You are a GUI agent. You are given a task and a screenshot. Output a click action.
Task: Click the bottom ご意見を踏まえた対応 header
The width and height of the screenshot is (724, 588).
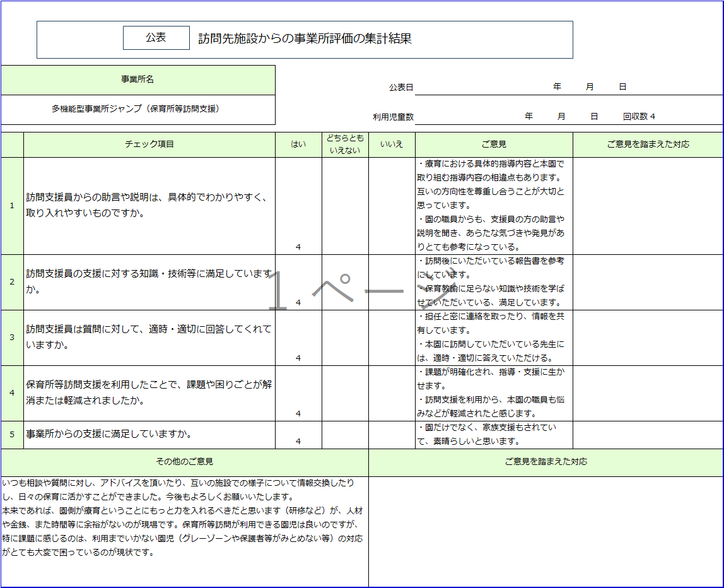(546, 462)
